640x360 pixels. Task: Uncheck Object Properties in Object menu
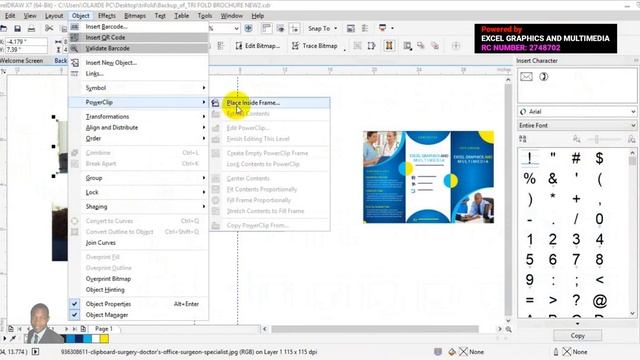pos(74,304)
